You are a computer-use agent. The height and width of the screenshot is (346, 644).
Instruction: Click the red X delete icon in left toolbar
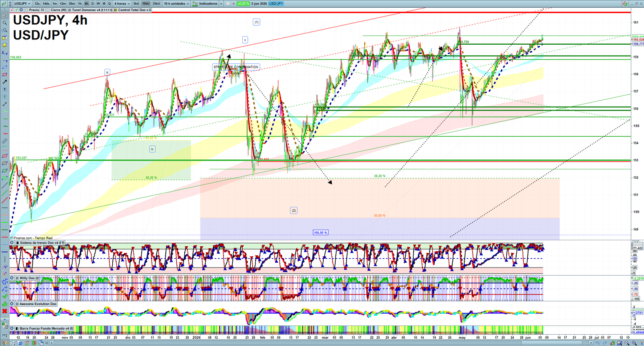pyautogui.click(x=4, y=311)
